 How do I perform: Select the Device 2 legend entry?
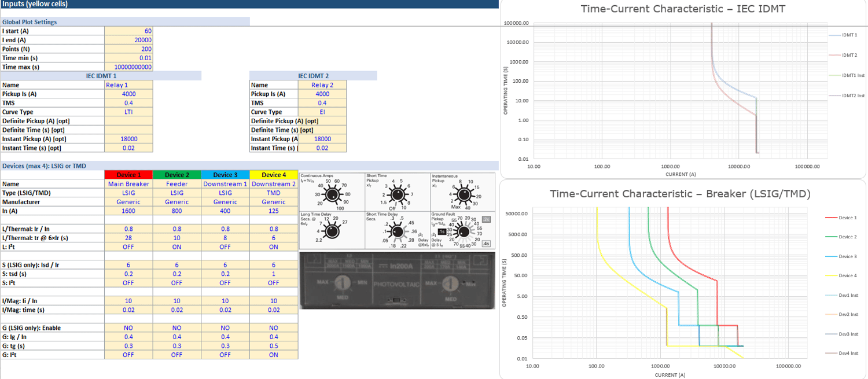click(x=840, y=237)
